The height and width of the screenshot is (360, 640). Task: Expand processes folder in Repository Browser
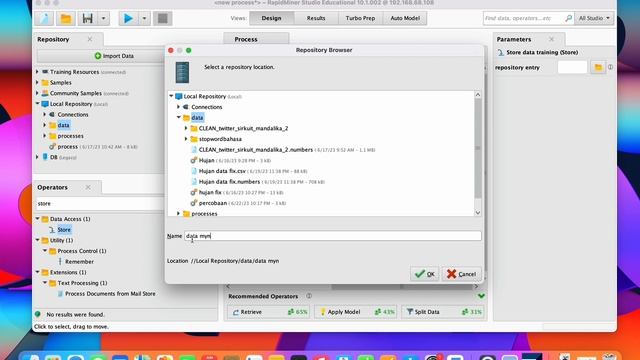pyautogui.click(x=178, y=213)
